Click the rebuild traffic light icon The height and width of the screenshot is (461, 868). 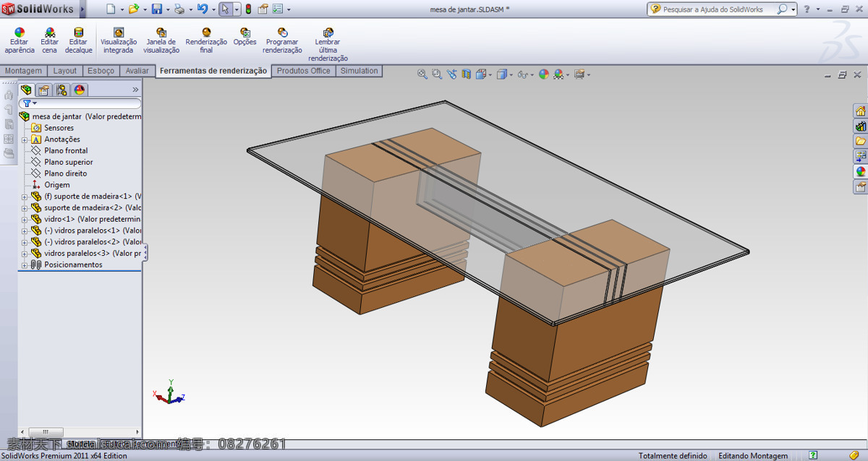point(248,9)
